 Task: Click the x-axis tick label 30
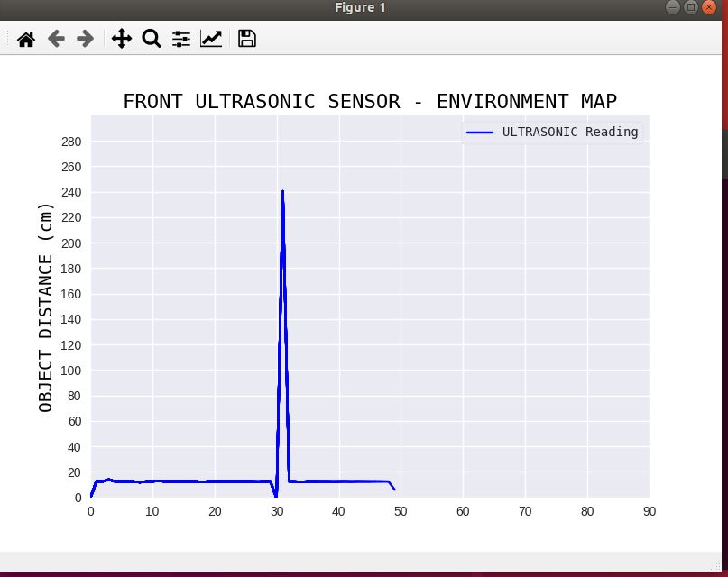click(277, 511)
